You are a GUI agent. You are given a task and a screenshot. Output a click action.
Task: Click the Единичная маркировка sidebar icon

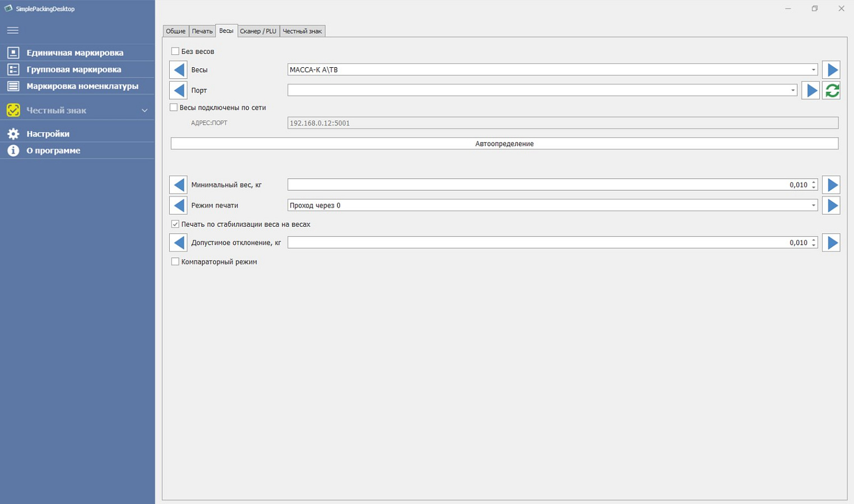pyautogui.click(x=13, y=53)
